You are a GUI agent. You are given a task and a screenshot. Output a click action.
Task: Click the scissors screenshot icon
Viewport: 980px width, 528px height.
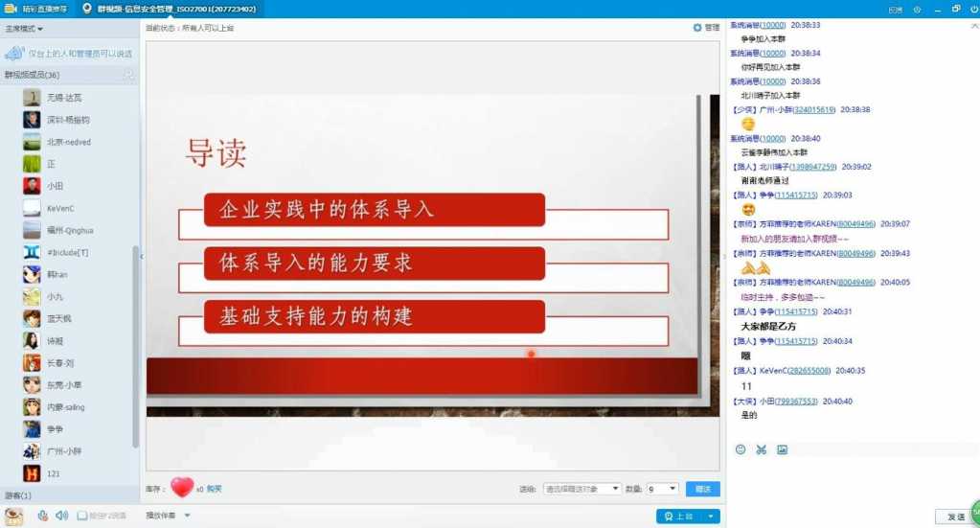tap(762, 449)
